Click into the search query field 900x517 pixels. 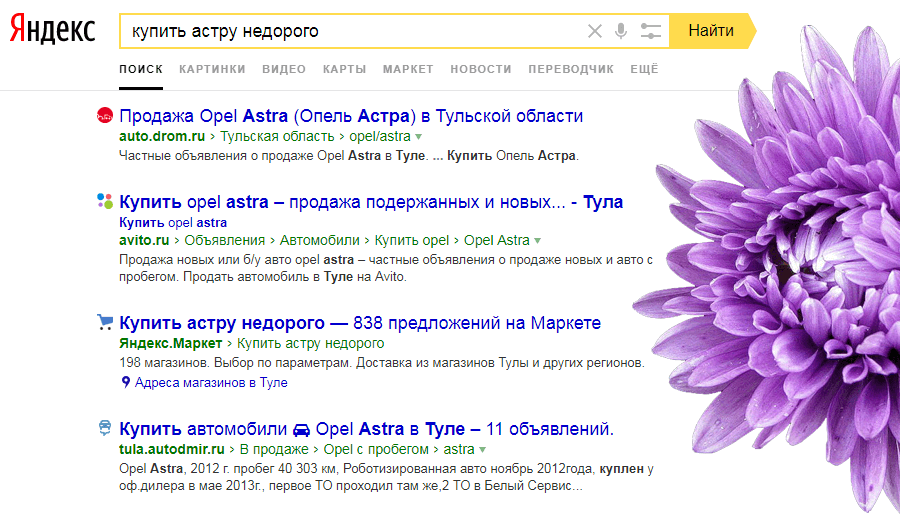coord(350,31)
